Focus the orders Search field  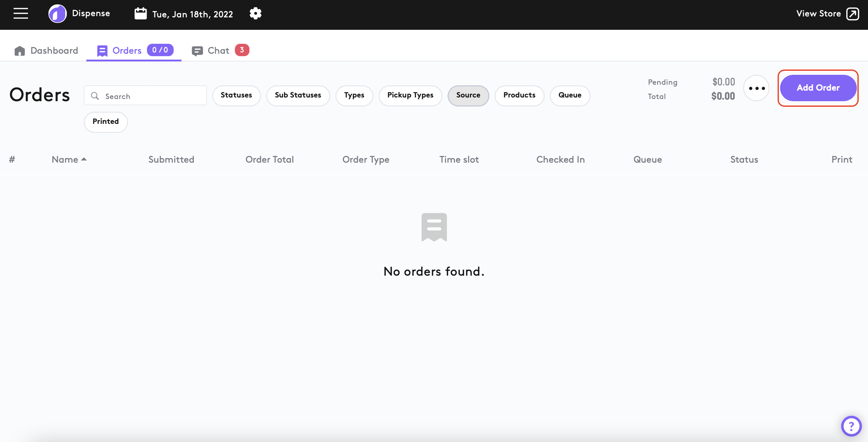pyautogui.click(x=152, y=96)
